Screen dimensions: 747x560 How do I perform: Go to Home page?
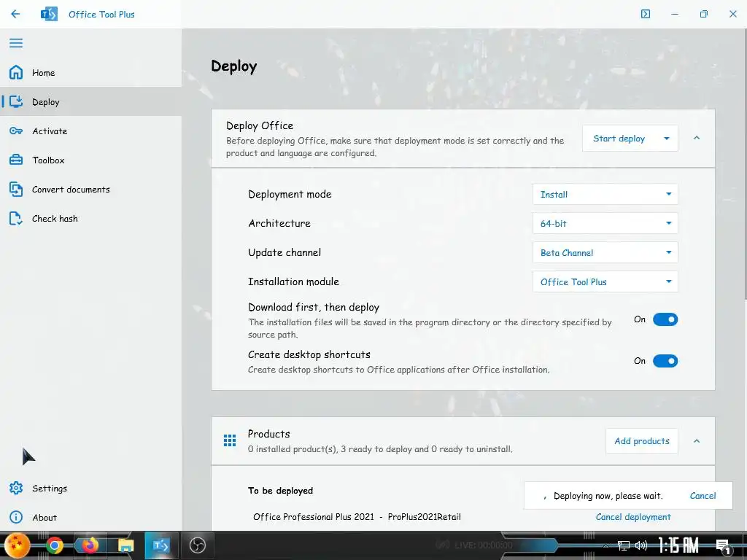(x=90, y=72)
